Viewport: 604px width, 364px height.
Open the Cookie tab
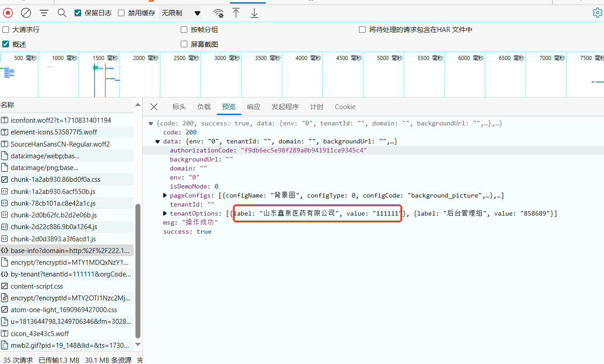coord(345,107)
